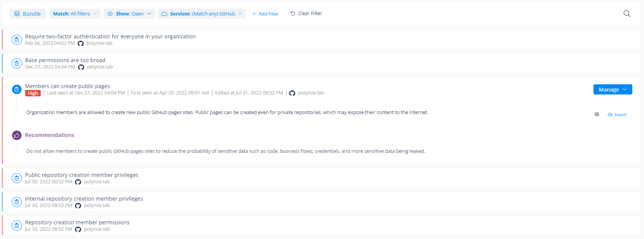Image resolution: width=644 pixels, height=239 pixels.
Task: Open the Match: All filters dropdown
Action: [75, 14]
